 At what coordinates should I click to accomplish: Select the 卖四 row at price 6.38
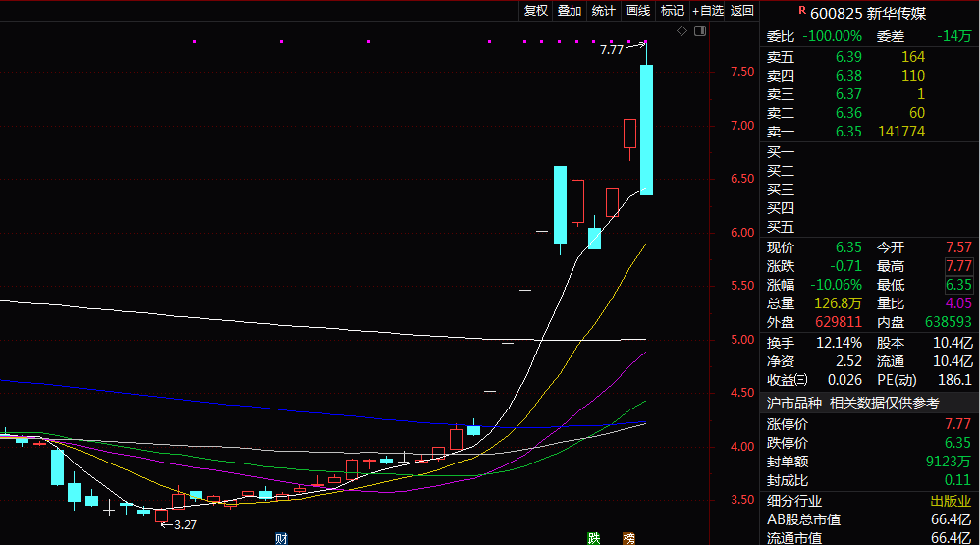869,76
